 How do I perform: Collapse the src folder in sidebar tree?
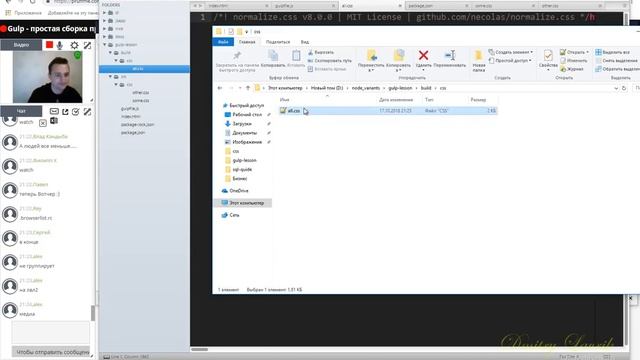(110, 77)
